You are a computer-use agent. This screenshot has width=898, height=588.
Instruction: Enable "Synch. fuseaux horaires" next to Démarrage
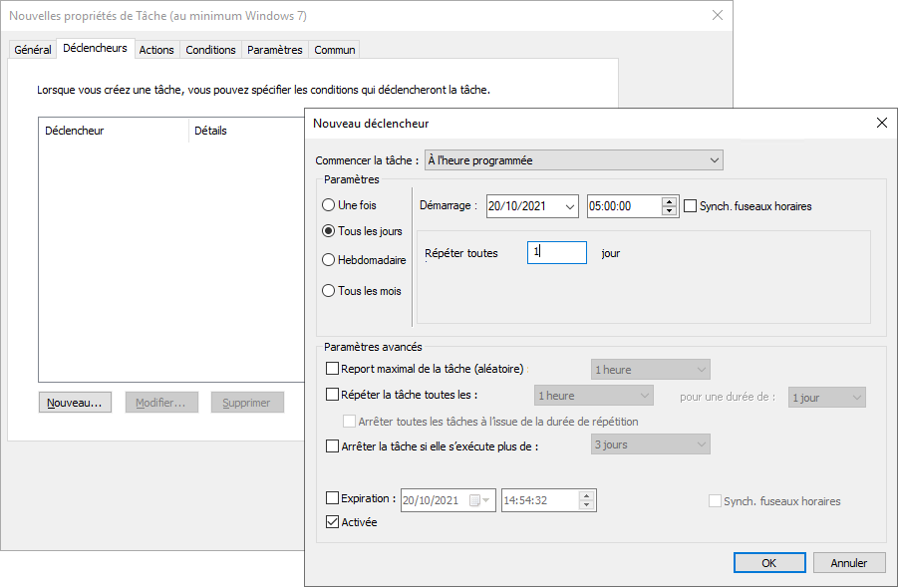[x=688, y=205]
